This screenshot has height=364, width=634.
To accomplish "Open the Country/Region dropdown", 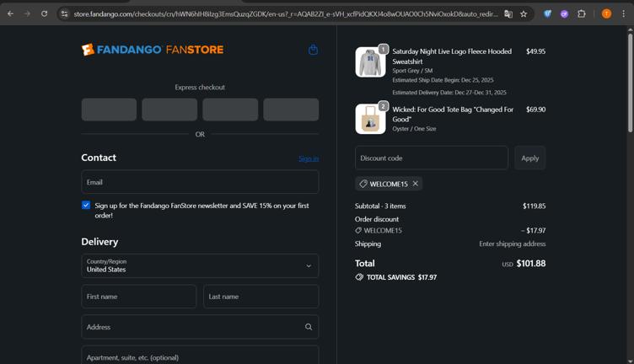I will tap(200, 265).
